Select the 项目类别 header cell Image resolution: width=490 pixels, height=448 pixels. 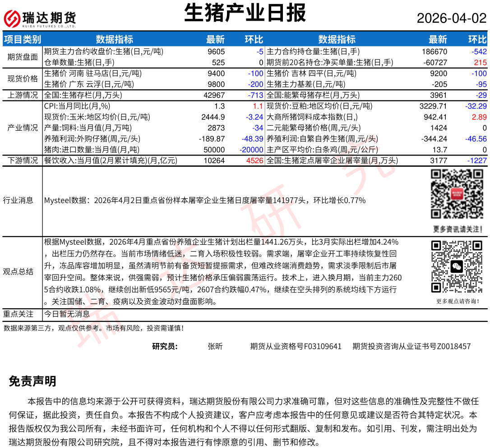tap(23, 39)
